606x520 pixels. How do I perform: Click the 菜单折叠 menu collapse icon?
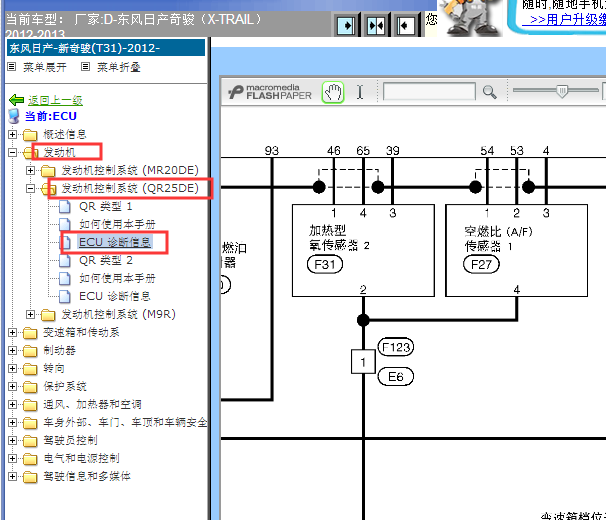[85, 67]
